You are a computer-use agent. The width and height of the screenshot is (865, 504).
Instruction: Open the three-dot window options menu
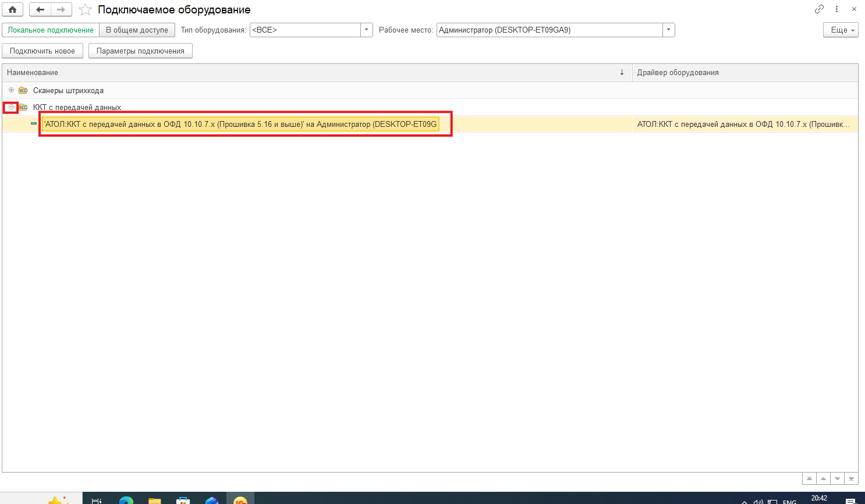[x=836, y=9]
